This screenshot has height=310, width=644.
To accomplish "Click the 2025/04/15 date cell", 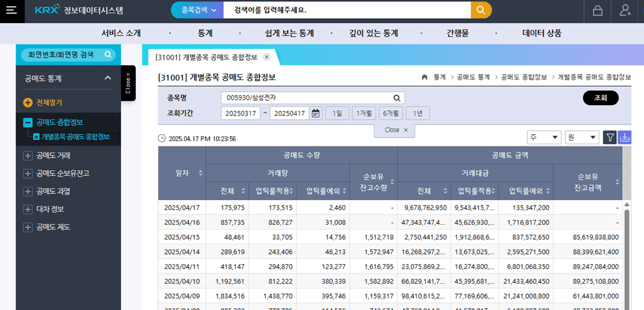I will 182,237.
